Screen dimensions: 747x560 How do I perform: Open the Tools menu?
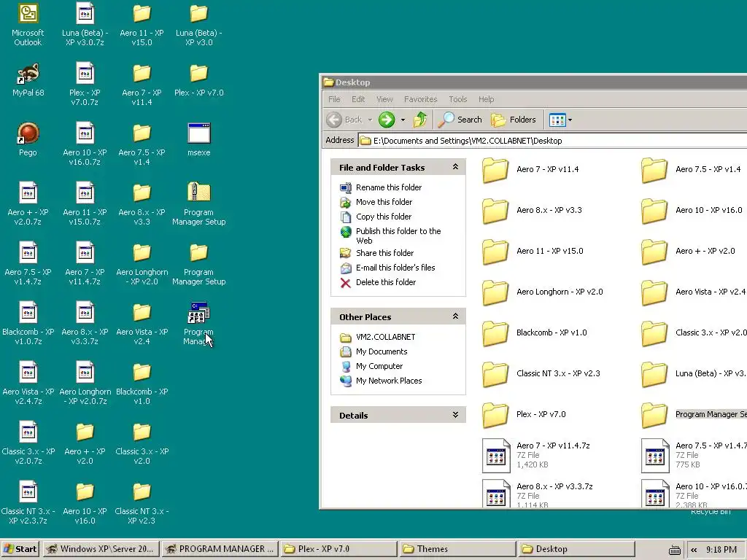tap(458, 99)
